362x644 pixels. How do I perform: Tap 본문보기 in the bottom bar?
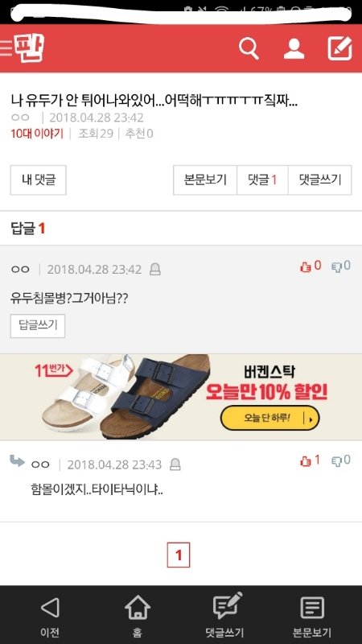point(312,615)
